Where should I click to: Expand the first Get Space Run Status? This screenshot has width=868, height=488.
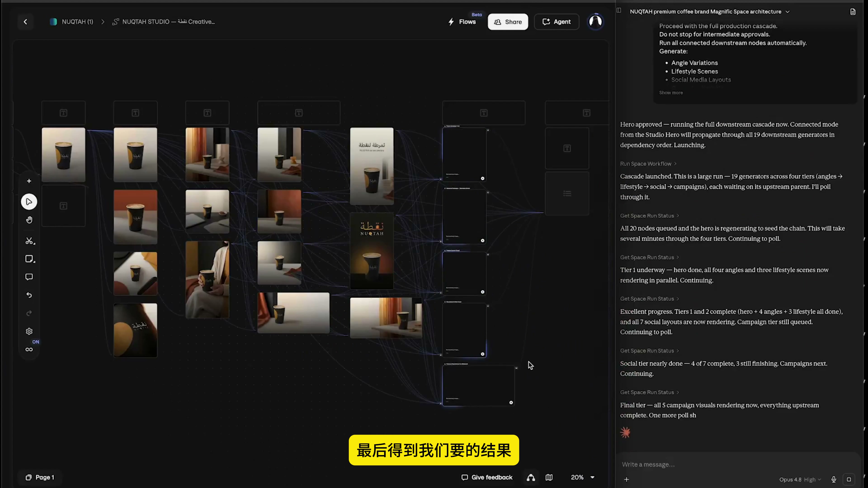(649, 216)
